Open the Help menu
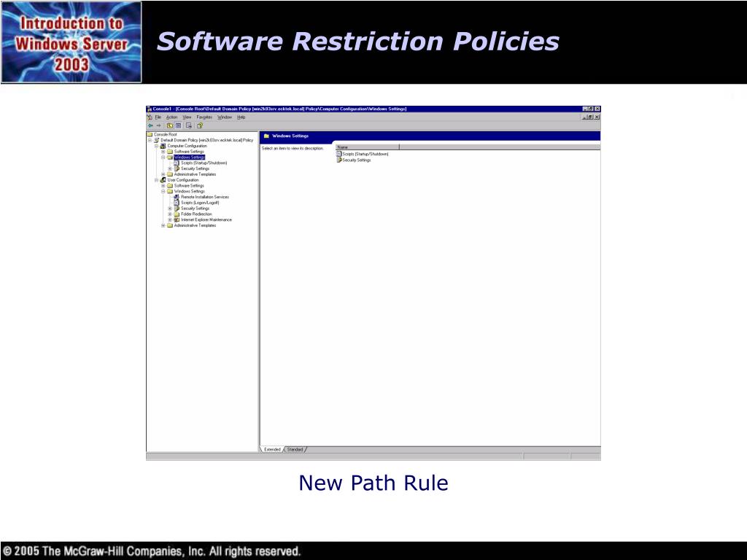The image size is (747, 560). [x=241, y=117]
